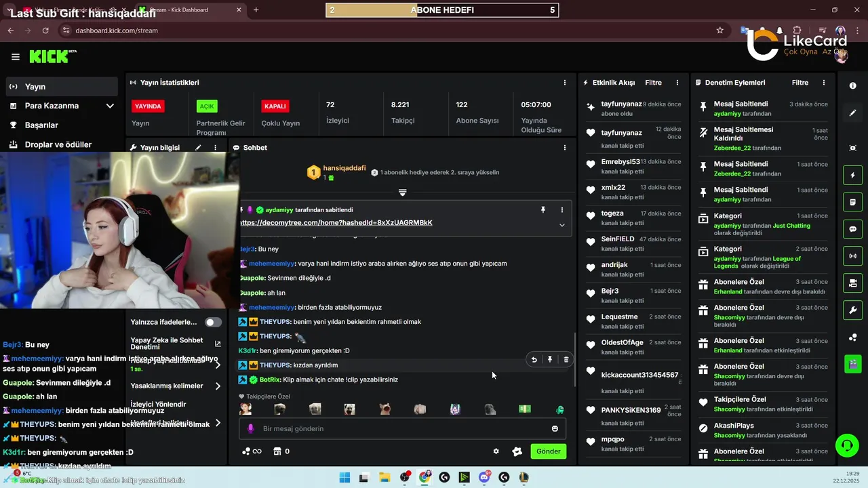Open Sohbet panel three-dot menu
This screenshot has height=488, width=868.
coord(565,148)
